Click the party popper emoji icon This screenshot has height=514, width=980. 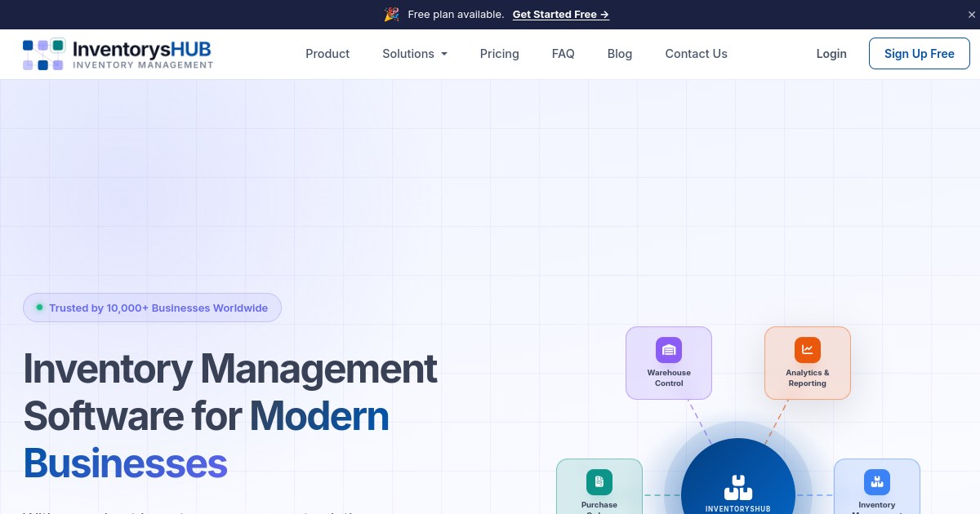click(391, 15)
